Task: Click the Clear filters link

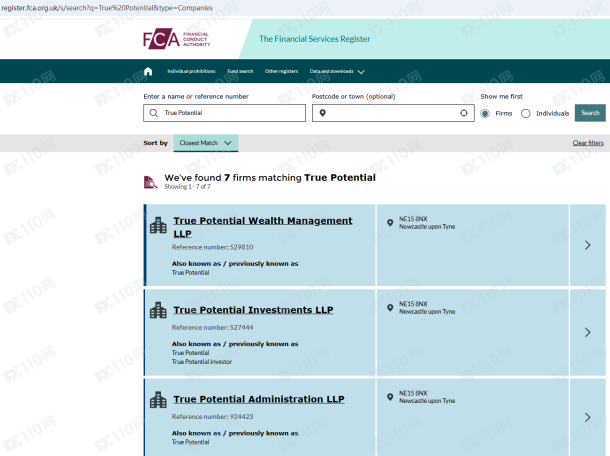Action: [588, 143]
